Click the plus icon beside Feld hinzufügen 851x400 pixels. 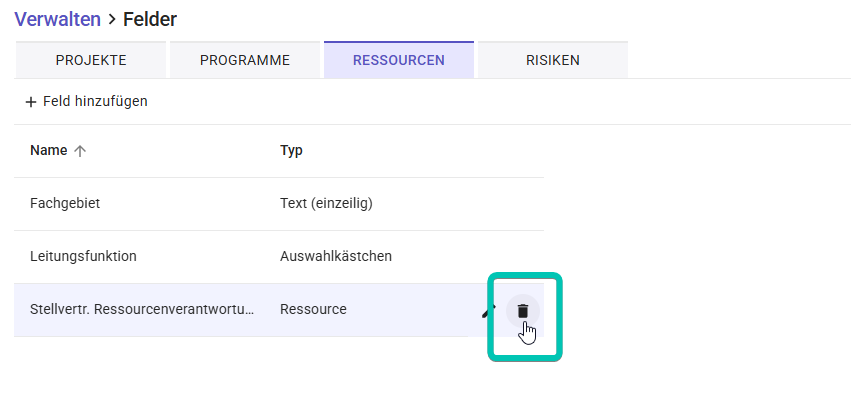pyautogui.click(x=31, y=102)
